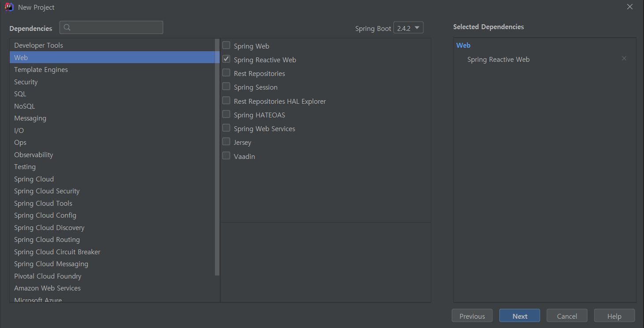This screenshot has width=644, height=328.
Task: Click the search magnifier icon in Dependencies
Action: [x=67, y=27]
